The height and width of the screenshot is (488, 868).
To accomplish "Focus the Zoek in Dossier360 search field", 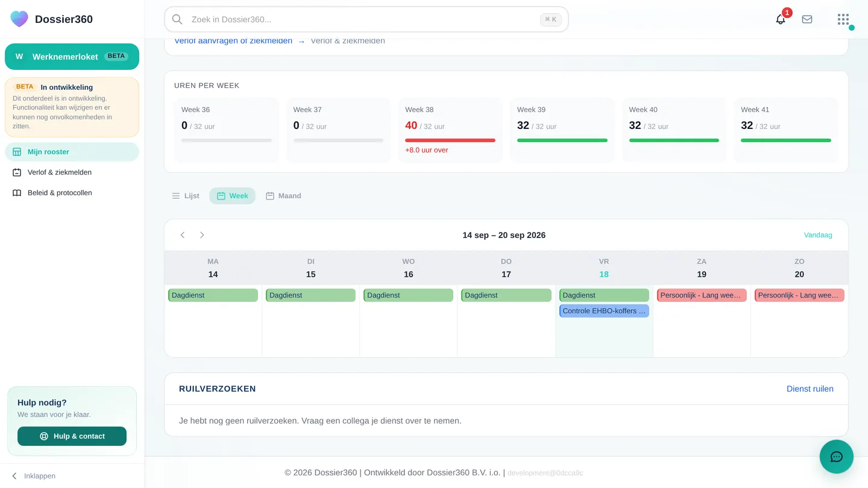I will tap(366, 19).
